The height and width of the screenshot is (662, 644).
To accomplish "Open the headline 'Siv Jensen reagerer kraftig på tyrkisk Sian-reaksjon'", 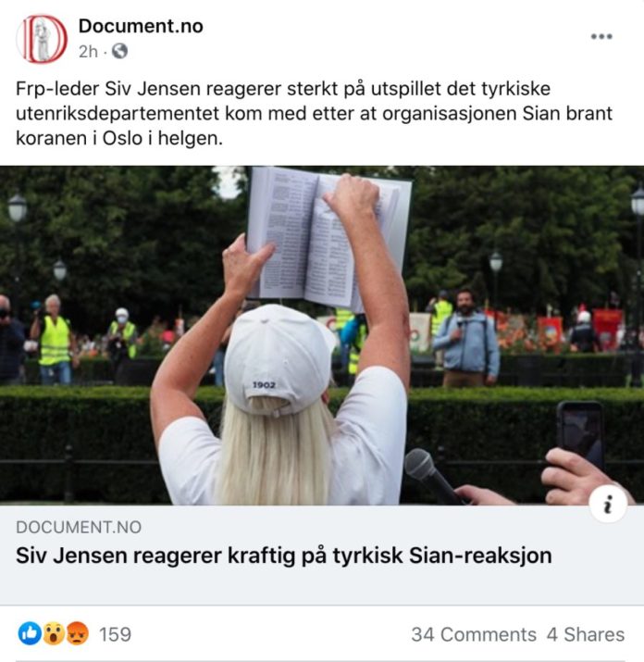I will pyautogui.click(x=283, y=556).
